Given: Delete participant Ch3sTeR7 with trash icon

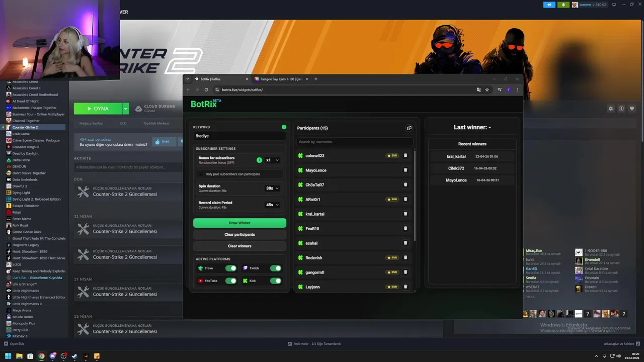Looking at the screenshot, I should 406,185.
